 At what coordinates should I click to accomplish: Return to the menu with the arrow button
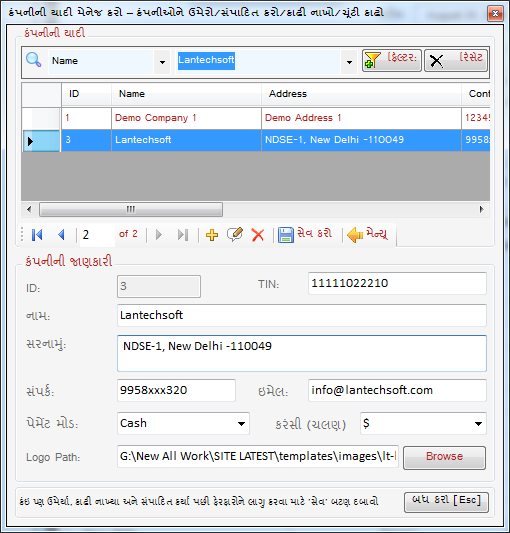[368, 235]
